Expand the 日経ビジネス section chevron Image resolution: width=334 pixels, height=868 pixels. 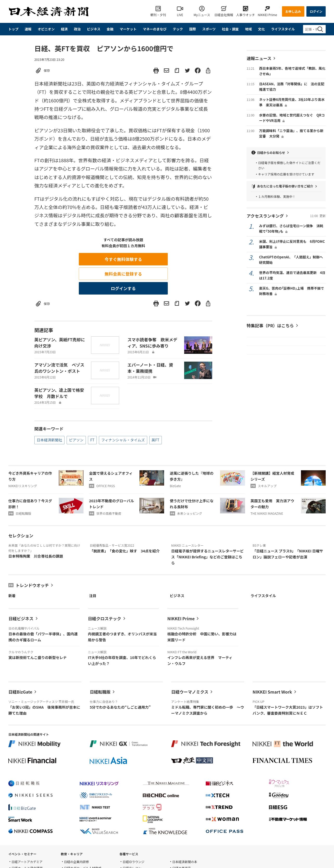coord(37,619)
